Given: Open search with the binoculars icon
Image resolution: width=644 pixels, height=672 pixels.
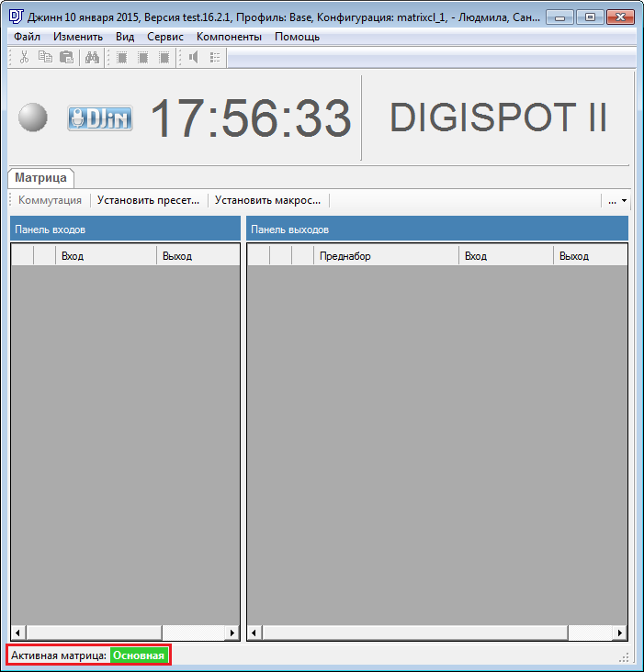Looking at the screenshot, I should click(x=92, y=58).
